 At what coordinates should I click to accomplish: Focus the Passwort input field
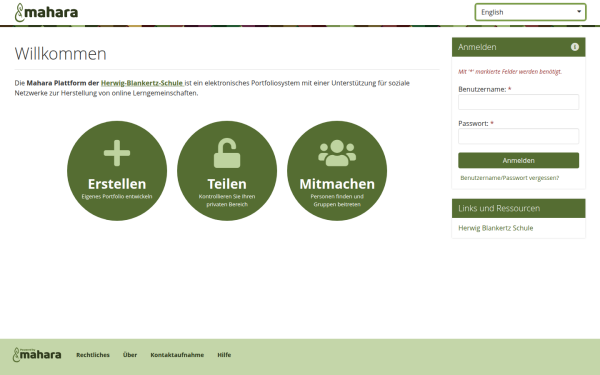pyautogui.click(x=518, y=136)
